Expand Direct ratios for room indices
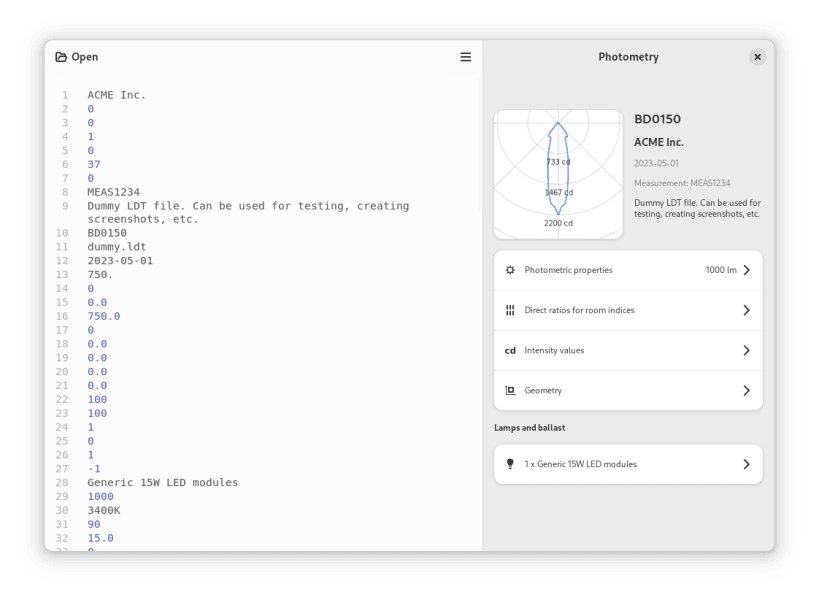 746,310
